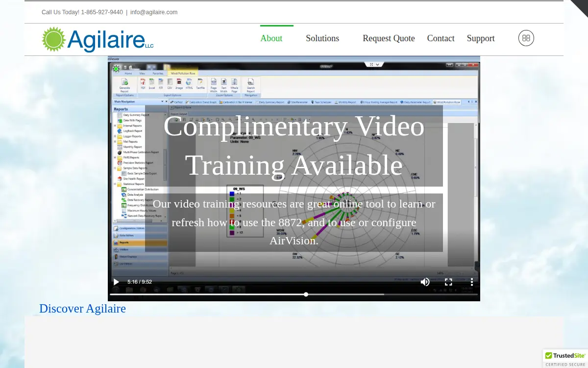Viewport: 588px width, 368px height.
Task: Click the circular grid icon in the header
Action: [x=526, y=38]
